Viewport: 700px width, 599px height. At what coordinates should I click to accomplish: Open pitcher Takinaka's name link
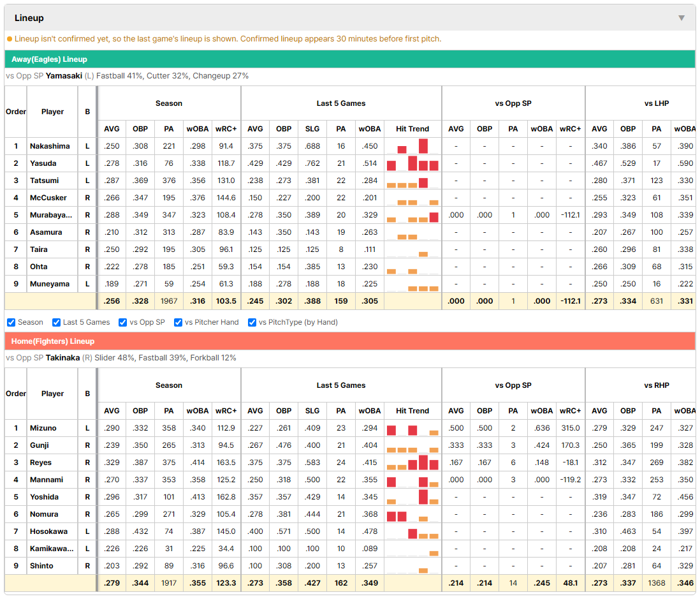click(62, 358)
